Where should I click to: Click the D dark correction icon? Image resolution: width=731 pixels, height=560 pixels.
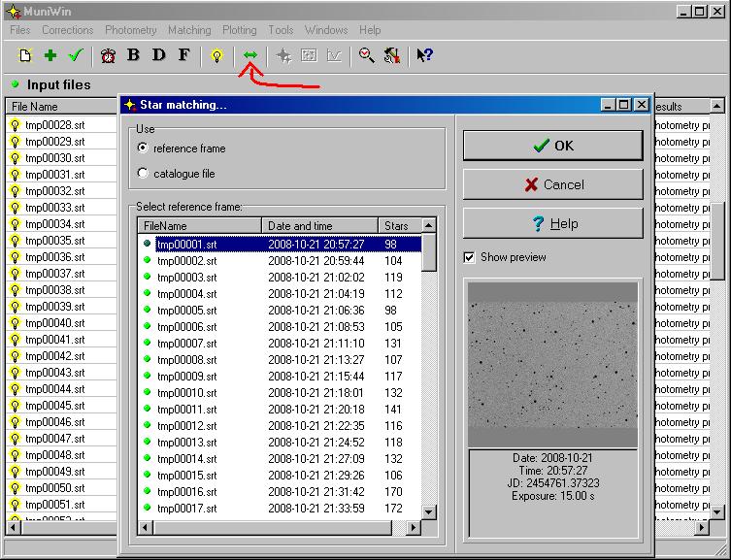click(x=159, y=55)
